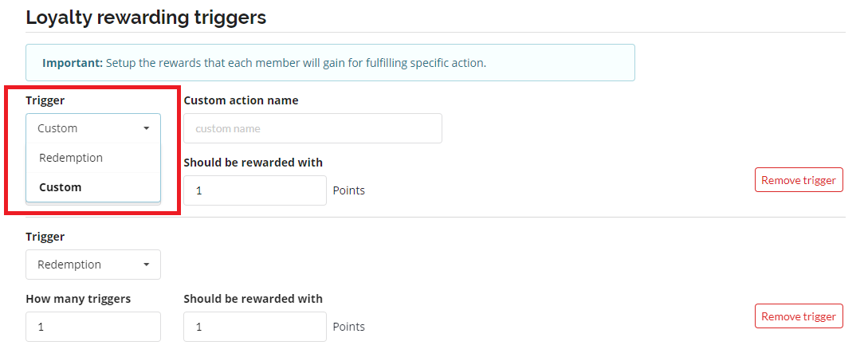The height and width of the screenshot is (353, 868).
Task: Expand the second Trigger dropdown showing Redemption
Action: point(92,265)
